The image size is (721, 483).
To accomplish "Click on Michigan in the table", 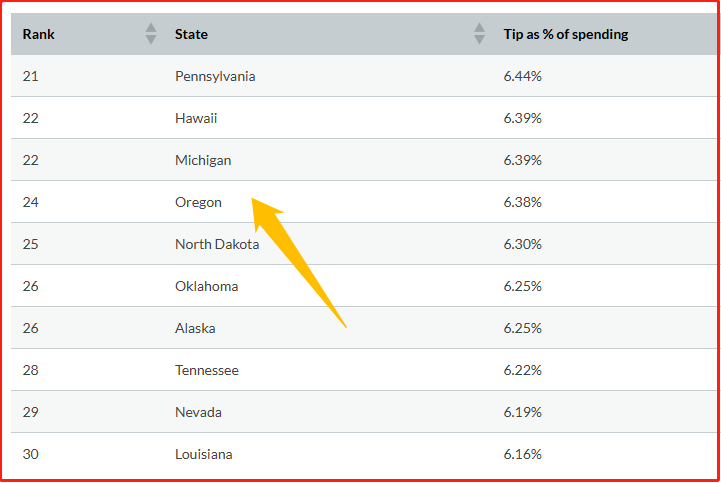I will 203,160.
